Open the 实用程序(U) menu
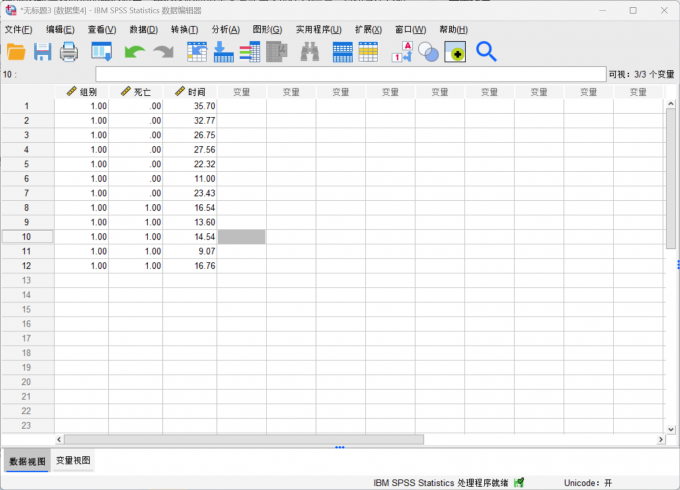This screenshot has height=490, width=680. point(319,29)
